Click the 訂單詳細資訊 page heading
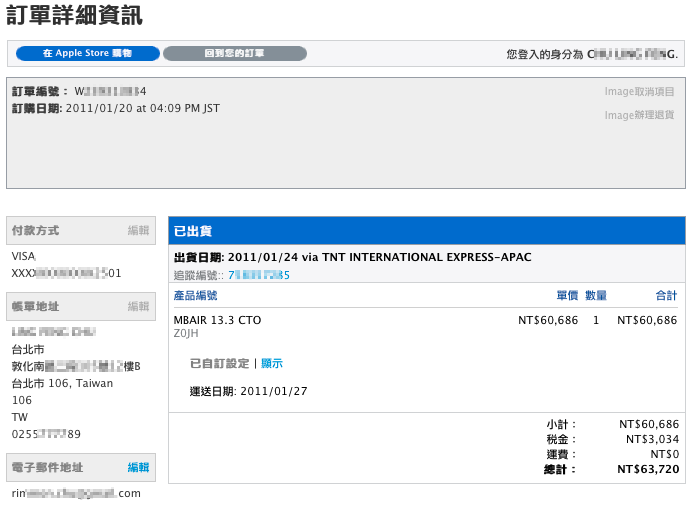The height and width of the screenshot is (506, 694). pyautogui.click(x=74, y=15)
